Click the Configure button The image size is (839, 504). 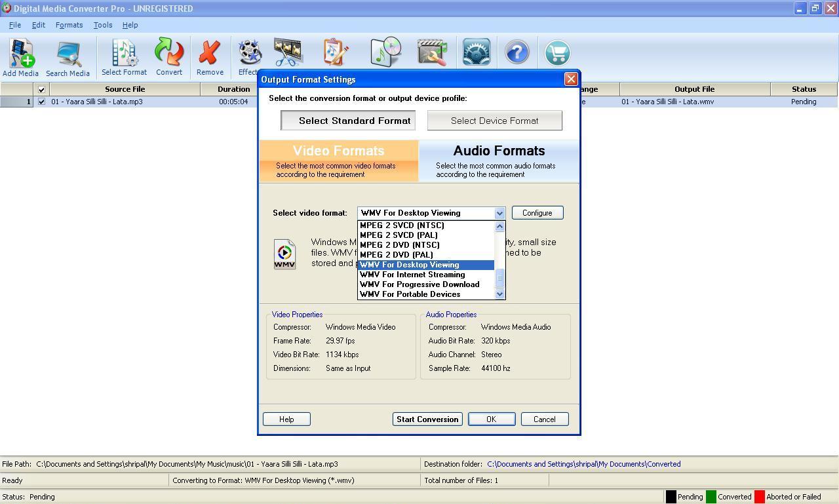[537, 213]
